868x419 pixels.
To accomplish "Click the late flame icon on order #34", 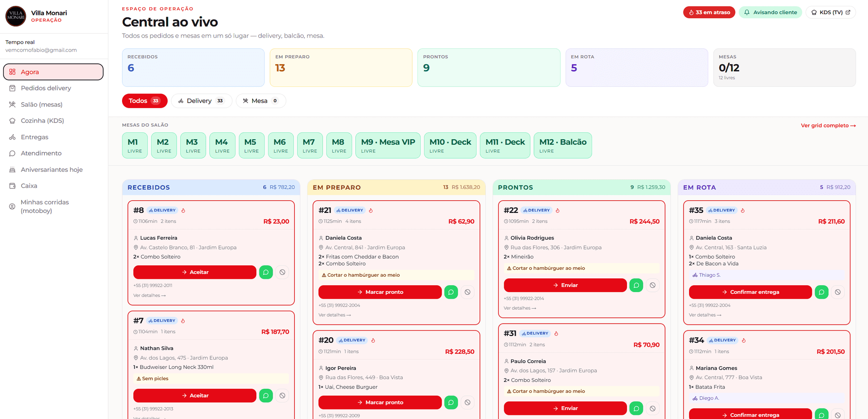I will coord(744,340).
